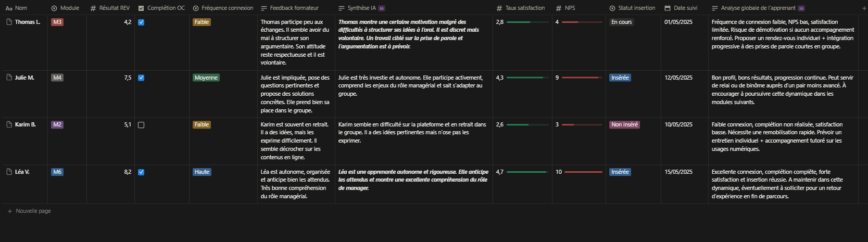Image resolution: width=868 pixels, height=242 pixels.
Task: Open the IA badge beside Synthèse IA
Action: point(382,8)
